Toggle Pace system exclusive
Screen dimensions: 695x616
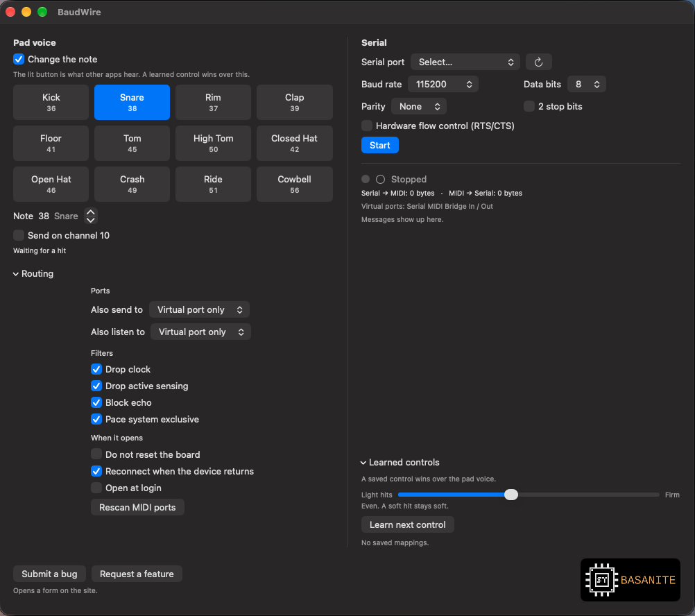96,419
